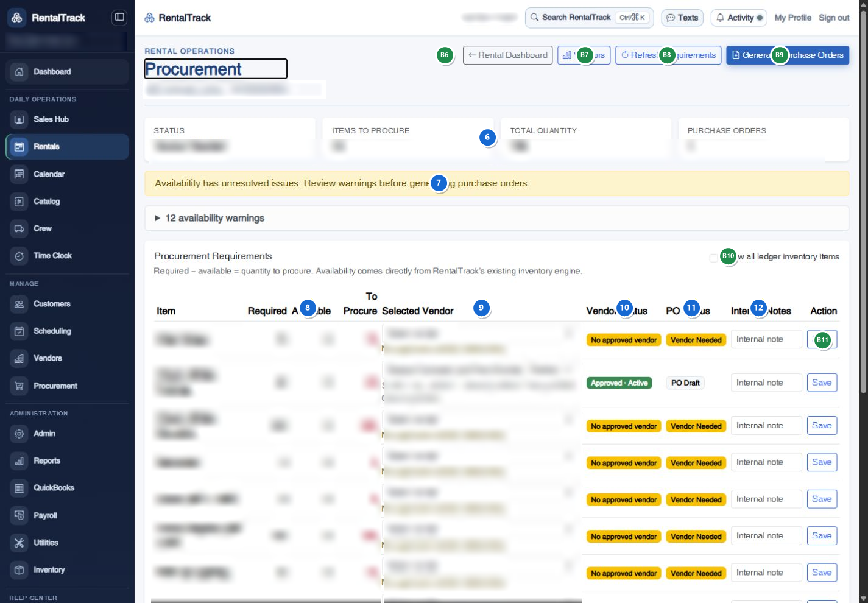868x603 pixels.
Task: Click the RentalTrack brand in top bar
Action: (x=178, y=18)
